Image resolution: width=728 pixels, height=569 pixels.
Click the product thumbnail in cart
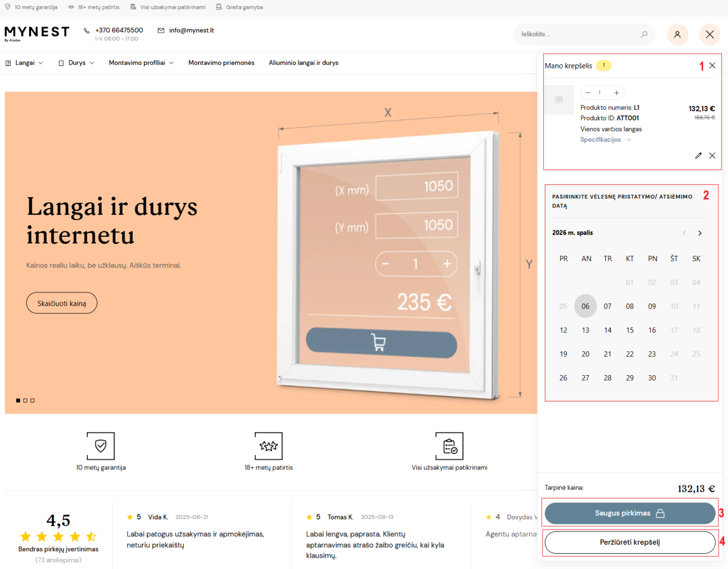coord(559,100)
